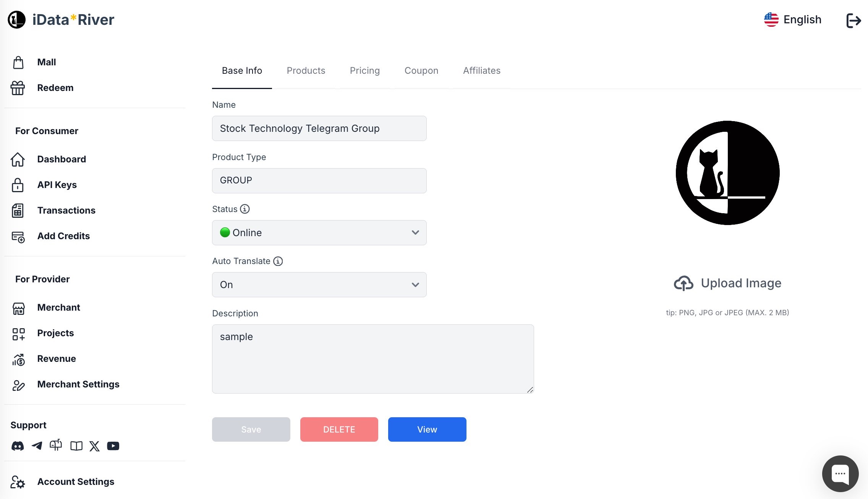
Task: Expand the Auto Translate dropdown
Action: click(319, 285)
